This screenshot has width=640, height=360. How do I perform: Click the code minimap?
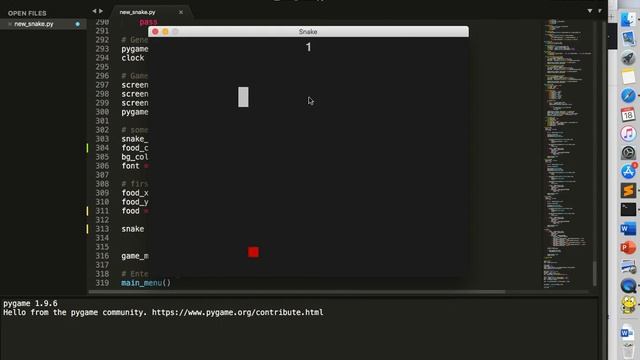point(567,153)
